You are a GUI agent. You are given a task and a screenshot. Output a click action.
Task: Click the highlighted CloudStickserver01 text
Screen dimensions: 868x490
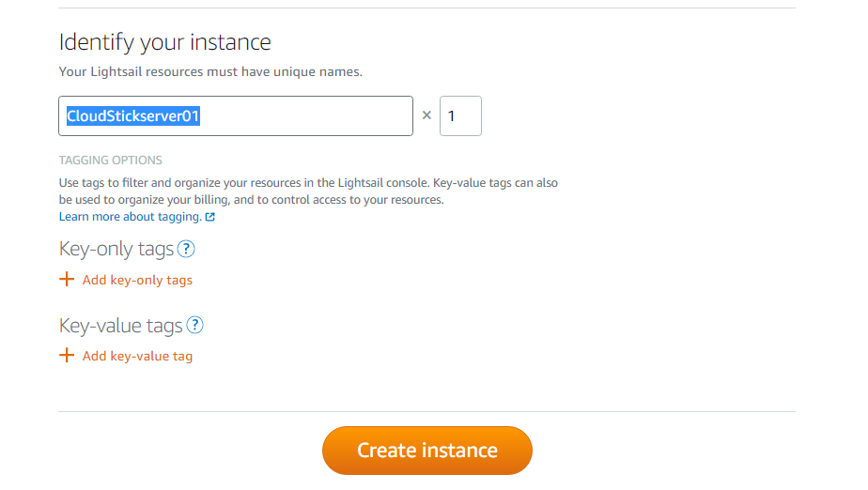pyautogui.click(x=132, y=116)
